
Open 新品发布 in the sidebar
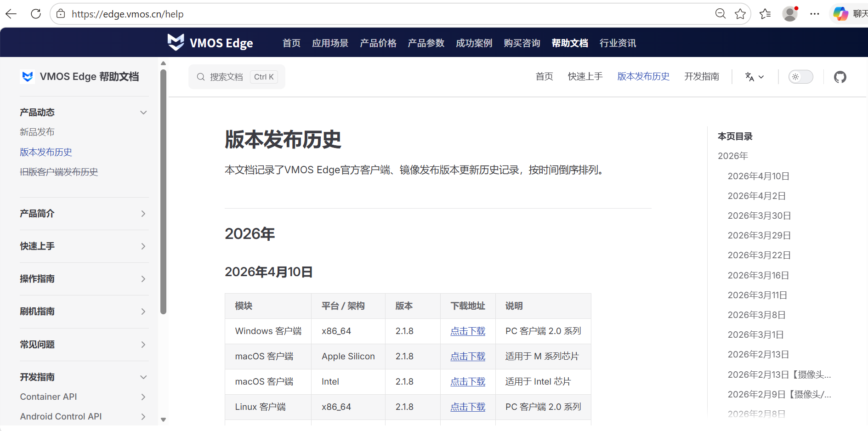point(37,132)
